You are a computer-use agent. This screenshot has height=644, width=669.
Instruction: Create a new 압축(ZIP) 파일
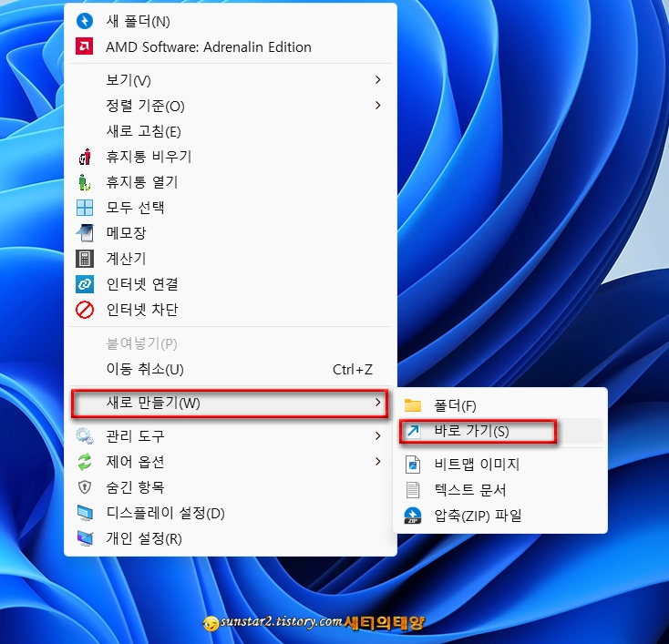click(x=500, y=516)
